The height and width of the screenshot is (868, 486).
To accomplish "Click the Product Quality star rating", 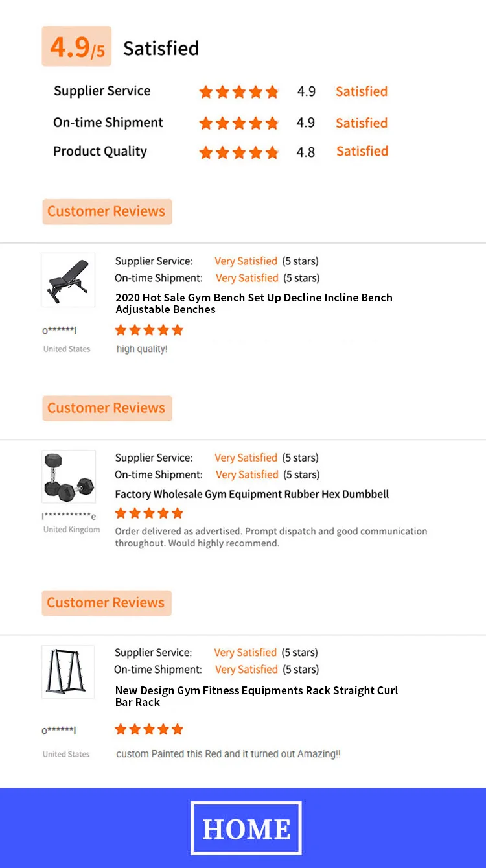I will click(x=238, y=152).
